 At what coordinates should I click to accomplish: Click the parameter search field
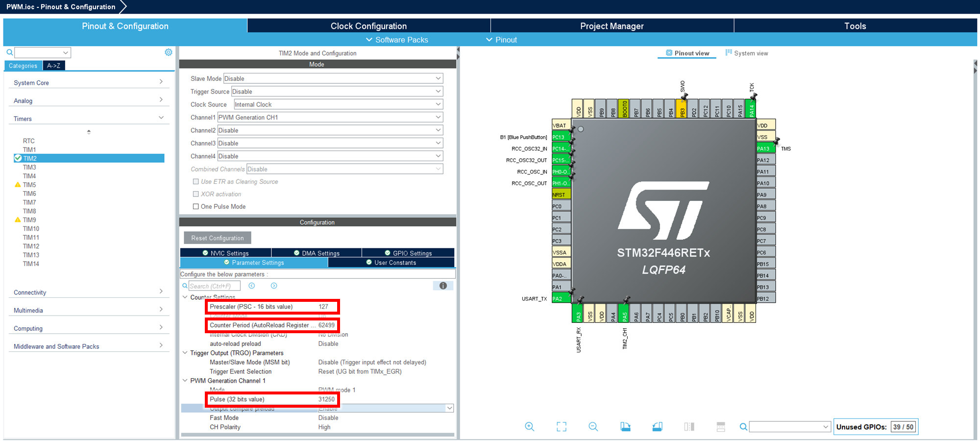pyautogui.click(x=215, y=286)
